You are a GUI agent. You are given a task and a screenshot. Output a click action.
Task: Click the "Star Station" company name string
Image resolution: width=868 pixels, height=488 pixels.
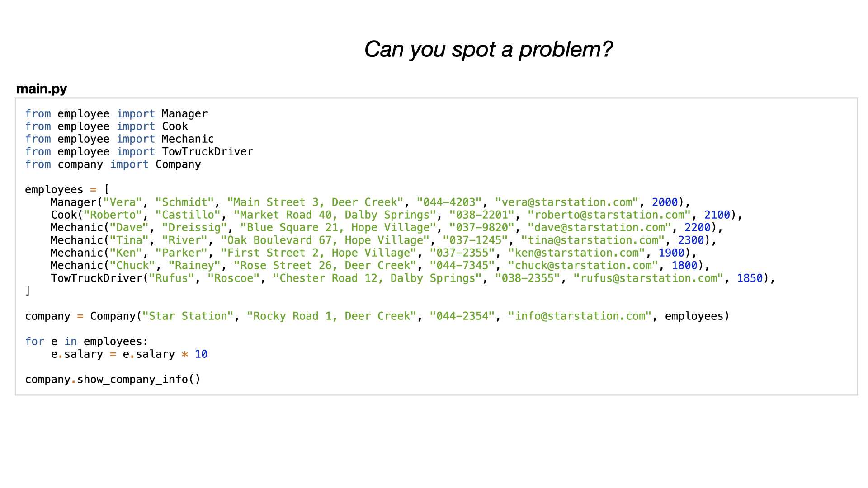click(x=188, y=316)
